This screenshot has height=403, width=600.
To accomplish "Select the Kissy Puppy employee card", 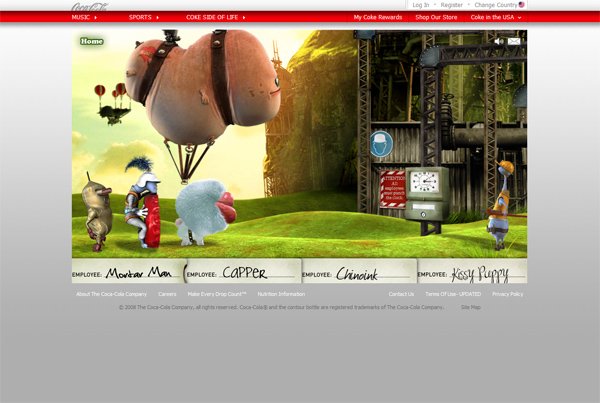I will (x=472, y=271).
